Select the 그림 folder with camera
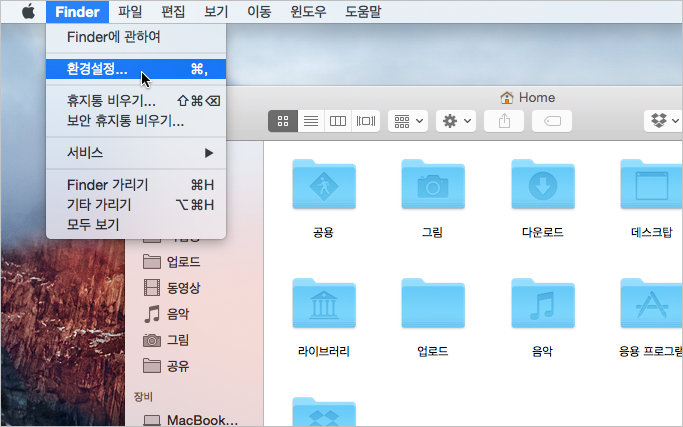683x427 pixels. click(x=433, y=185)
